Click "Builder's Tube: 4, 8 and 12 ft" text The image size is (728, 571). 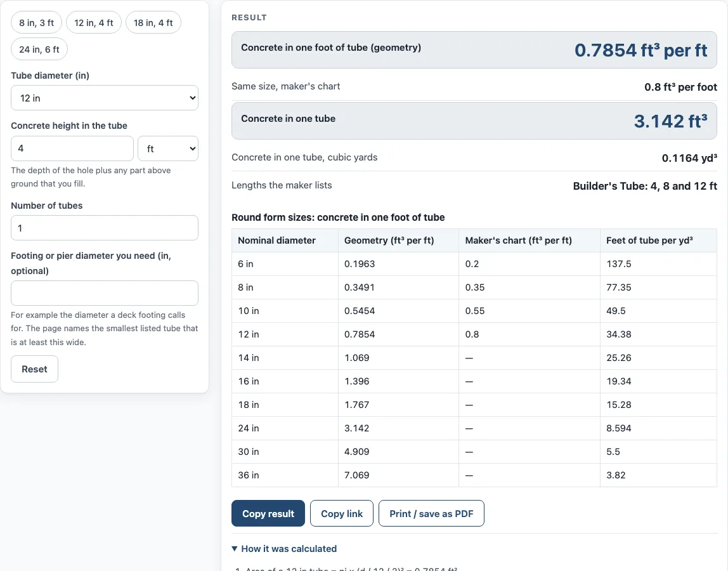pos(645,187)
